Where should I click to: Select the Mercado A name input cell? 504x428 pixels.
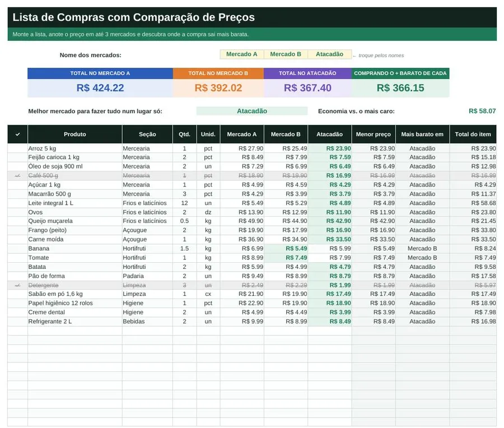pyautogui.click(x=242, y=54)
